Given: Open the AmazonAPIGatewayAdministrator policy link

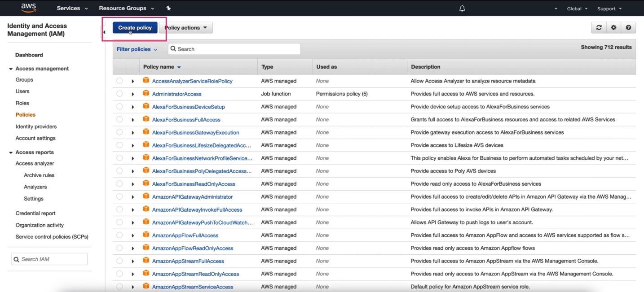Looking at the screenshot, I should [x=192, y=196].
